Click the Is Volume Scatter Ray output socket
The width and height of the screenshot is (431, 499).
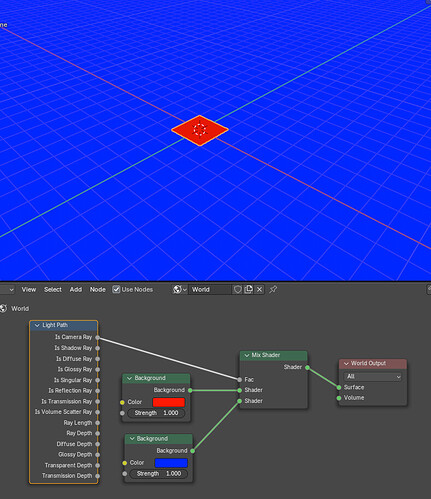(98, 412)
